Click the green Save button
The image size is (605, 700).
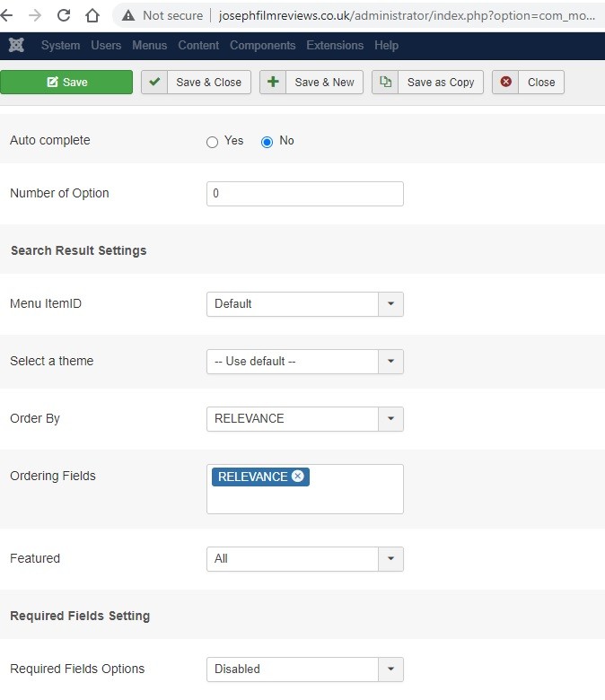coord(66,82)
